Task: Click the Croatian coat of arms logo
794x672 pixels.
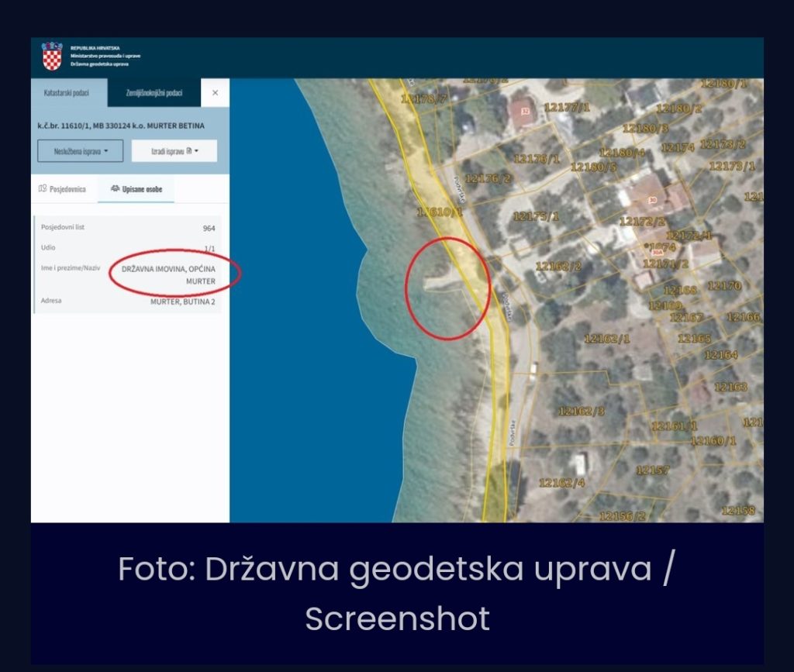Action: pyautogui.click(x=52, y=57)
